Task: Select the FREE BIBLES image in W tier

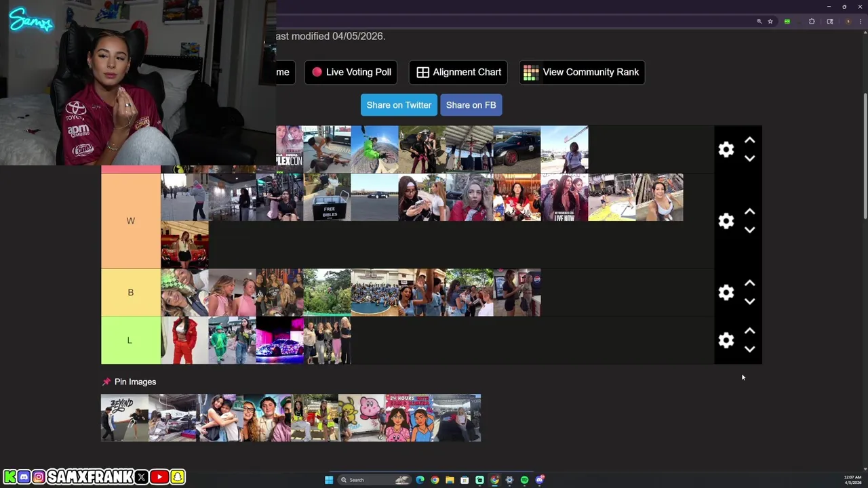Action: (327, 197)
